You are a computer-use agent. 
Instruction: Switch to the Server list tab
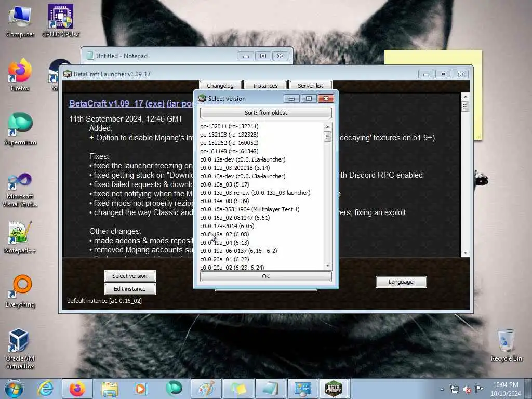point(311,86)
